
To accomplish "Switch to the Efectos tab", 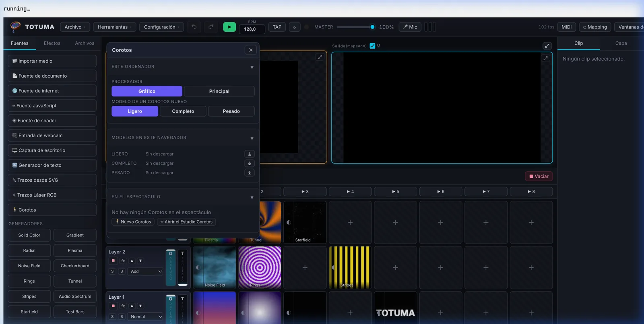I will 52,43.
